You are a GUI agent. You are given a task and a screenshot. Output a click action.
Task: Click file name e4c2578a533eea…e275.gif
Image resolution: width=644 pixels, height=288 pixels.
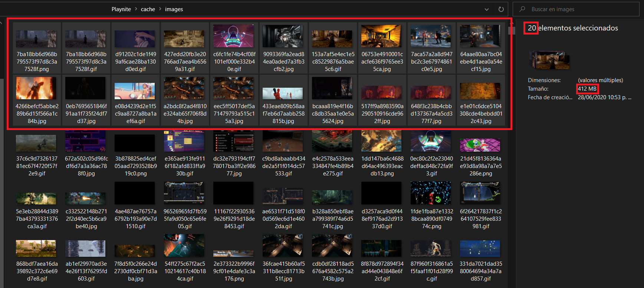pyautogui.click(x=333, y=166)
